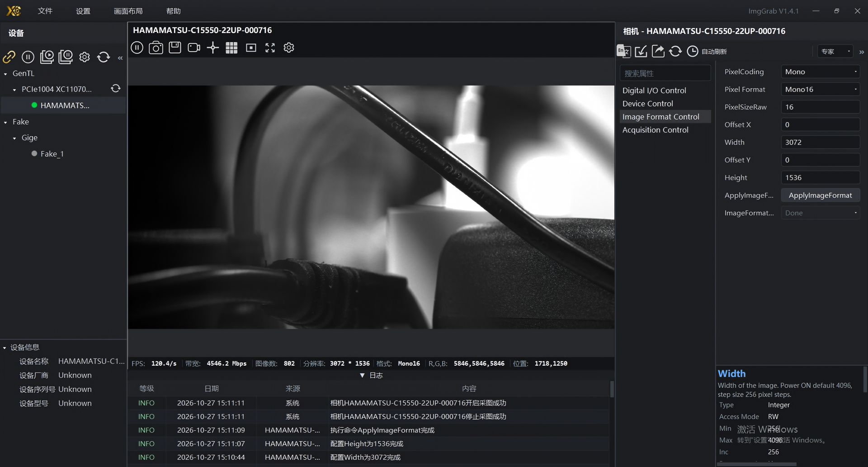Screen dimensions: 868x467
Task: Toggle the grid overlay icon
Action: 231,48
